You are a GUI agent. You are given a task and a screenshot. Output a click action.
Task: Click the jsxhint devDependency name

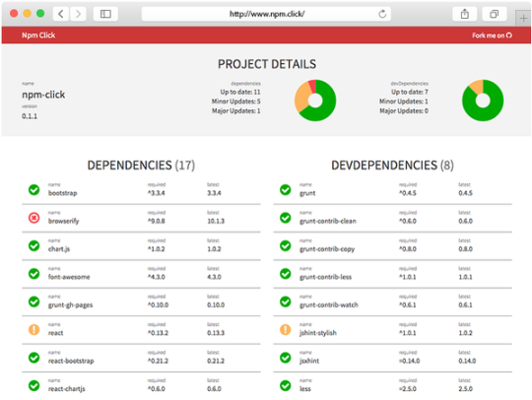(x=309, y=361)
